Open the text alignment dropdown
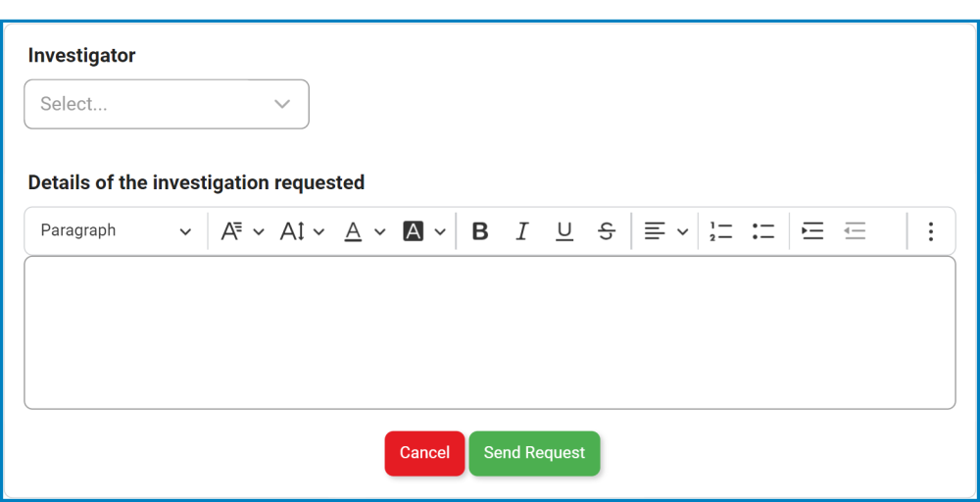The width and height of the screenshot is (980, 502). tap(665, 231)
